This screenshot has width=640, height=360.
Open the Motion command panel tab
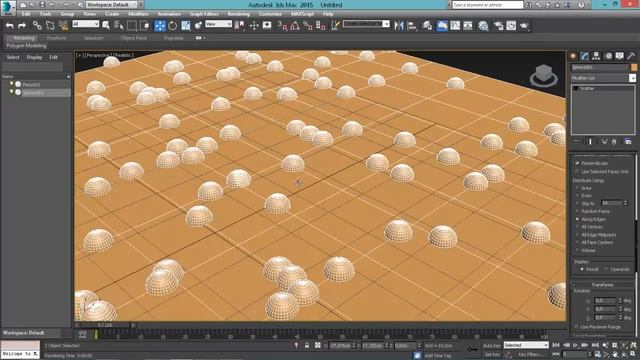point(608,56)
